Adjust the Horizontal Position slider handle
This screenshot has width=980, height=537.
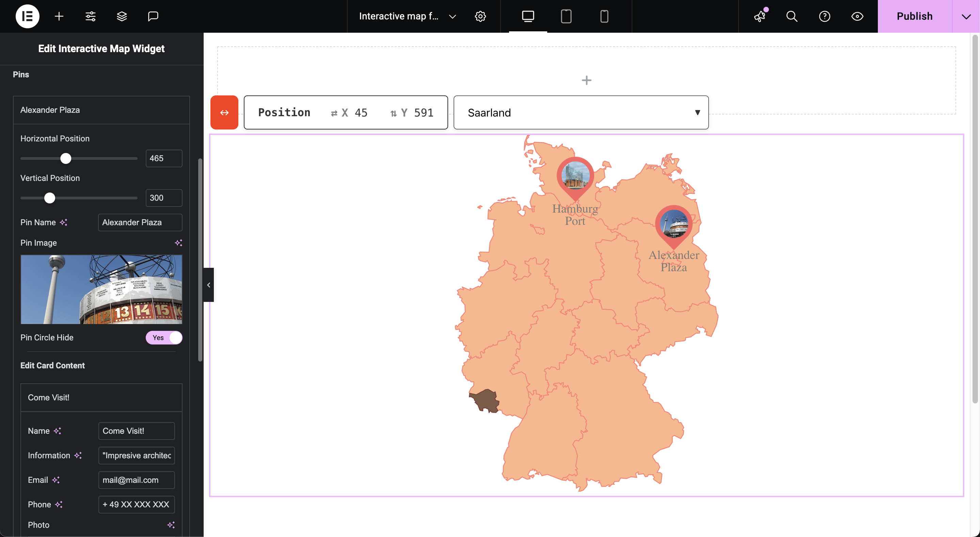coord(66,158)
